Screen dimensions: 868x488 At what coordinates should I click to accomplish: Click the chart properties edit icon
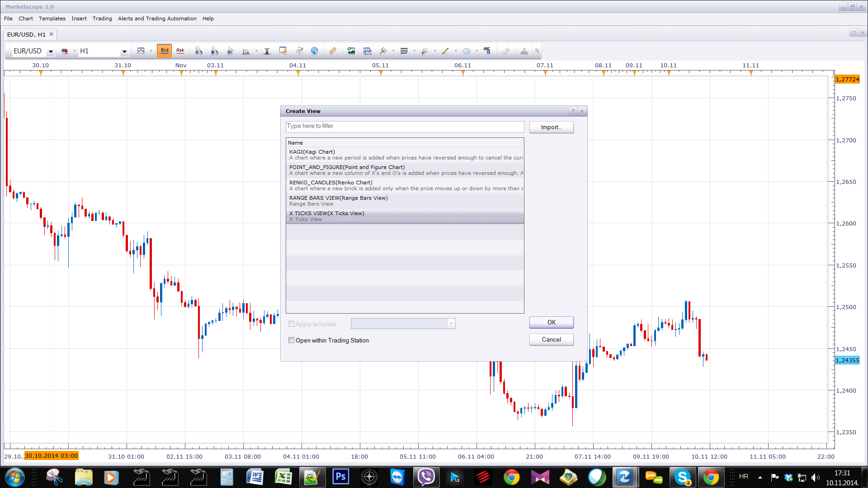(283, 51)
